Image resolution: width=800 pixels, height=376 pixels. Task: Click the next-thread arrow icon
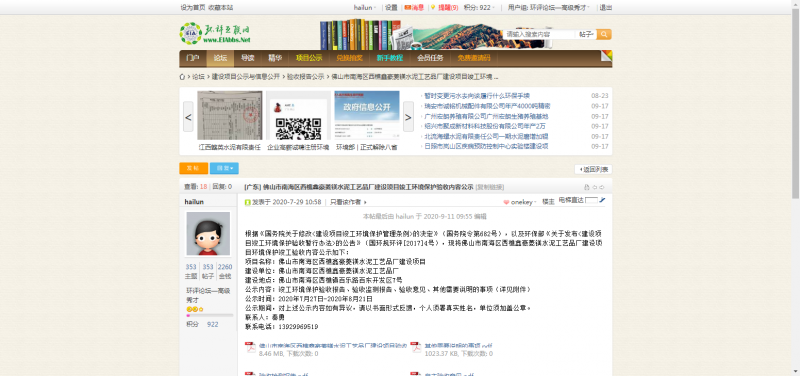pyautogui.click(x=602, y=187)
